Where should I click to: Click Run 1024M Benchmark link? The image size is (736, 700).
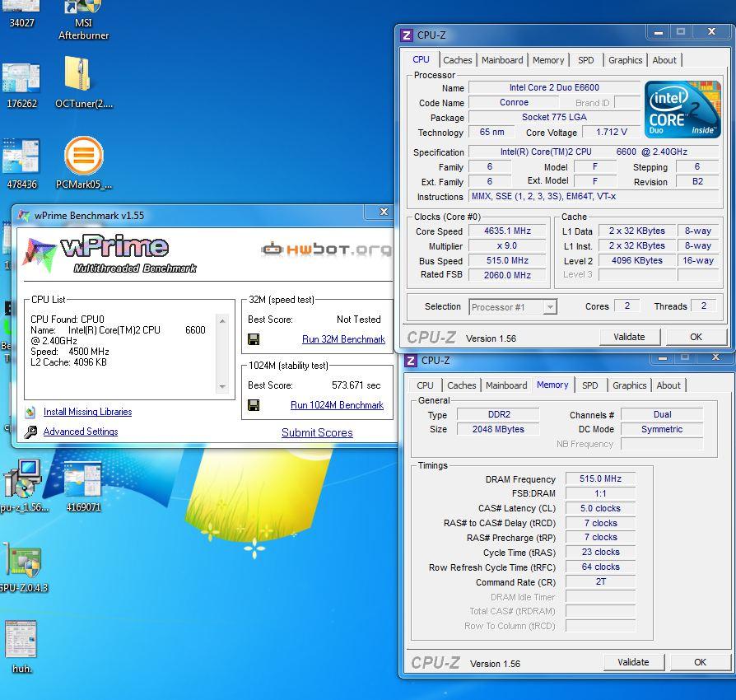(x=337, y=404)
